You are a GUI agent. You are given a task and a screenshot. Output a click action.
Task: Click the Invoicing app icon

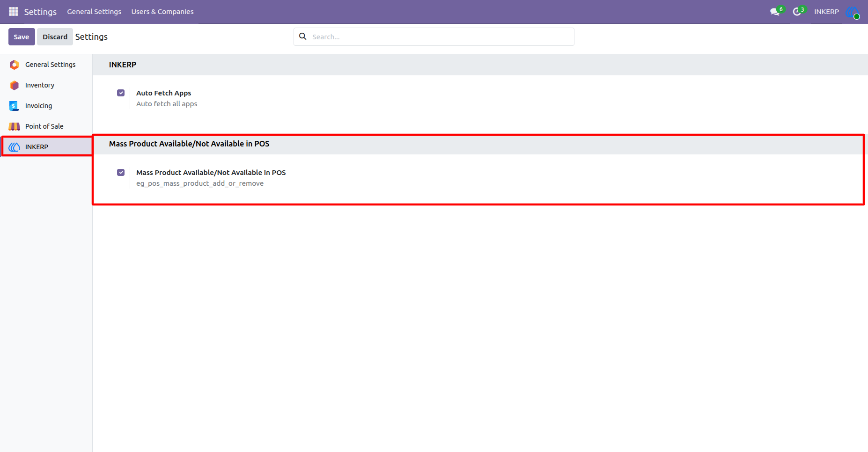pyautogui.click(x=15, y=106)
